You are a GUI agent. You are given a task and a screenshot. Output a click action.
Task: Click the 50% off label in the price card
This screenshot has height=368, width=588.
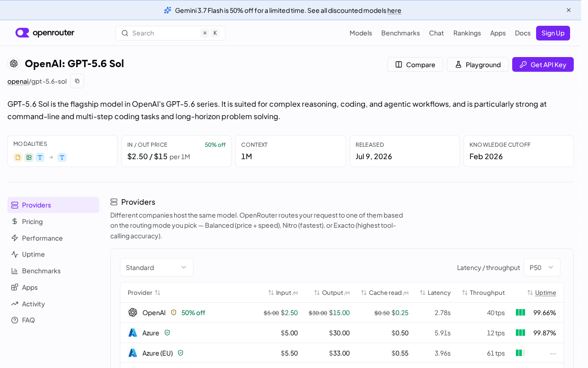[x=215, y=144]
